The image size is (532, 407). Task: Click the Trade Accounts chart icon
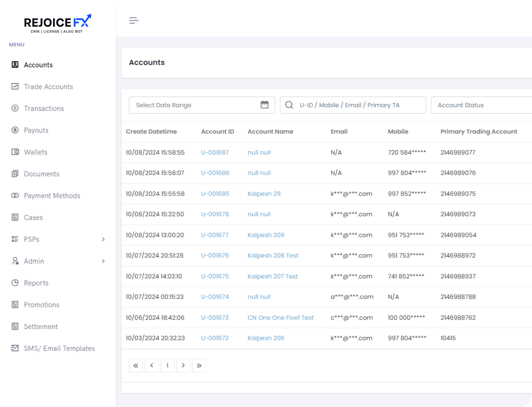15,86
